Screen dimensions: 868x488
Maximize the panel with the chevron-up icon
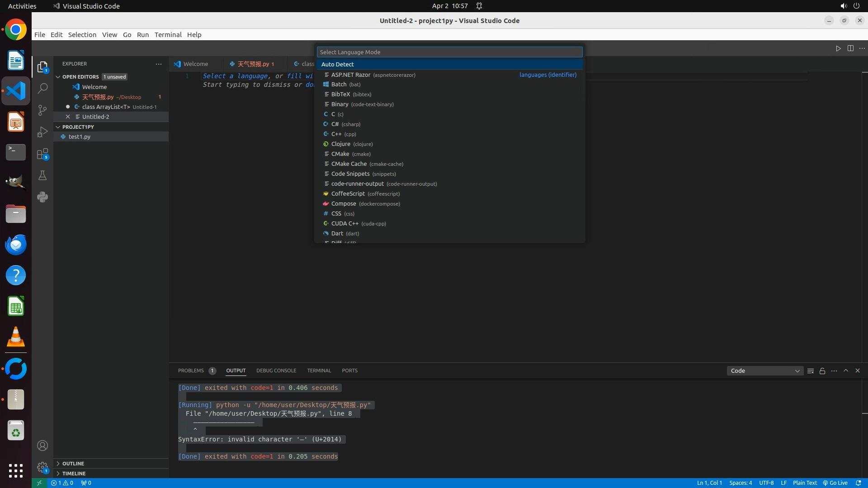point(846,371)
